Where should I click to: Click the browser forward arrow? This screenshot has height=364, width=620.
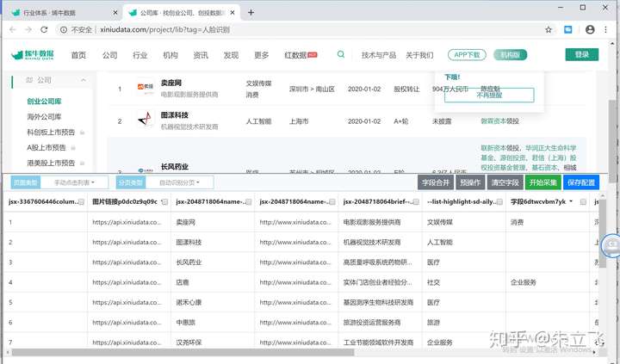pyautogui.click(x=28, y=29)
